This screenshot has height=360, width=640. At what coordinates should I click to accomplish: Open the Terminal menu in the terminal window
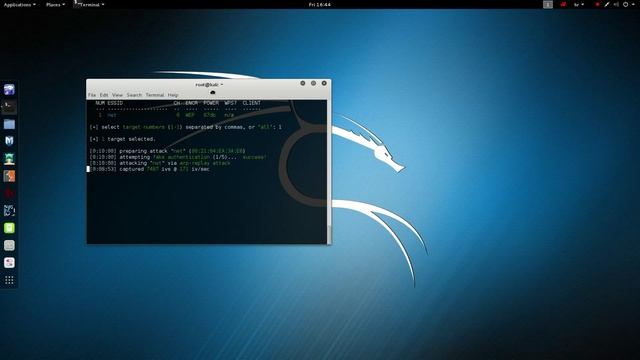(155, 95)
